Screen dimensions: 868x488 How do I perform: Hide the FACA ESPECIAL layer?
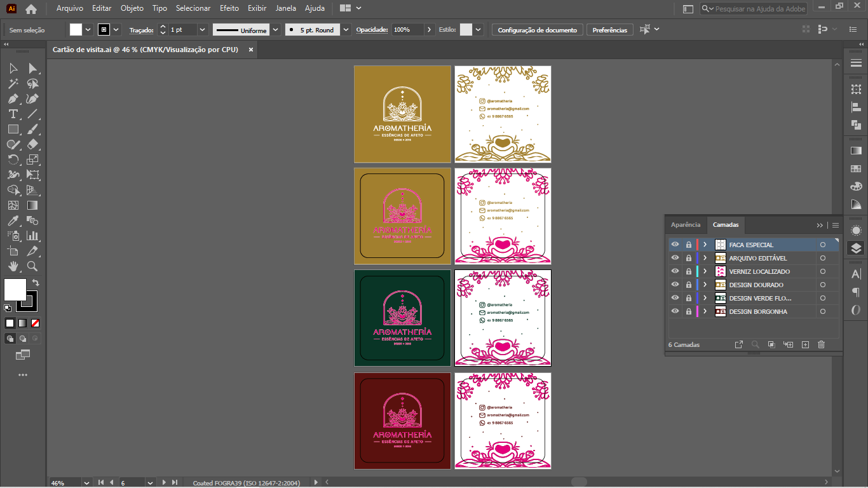point(675,245)
